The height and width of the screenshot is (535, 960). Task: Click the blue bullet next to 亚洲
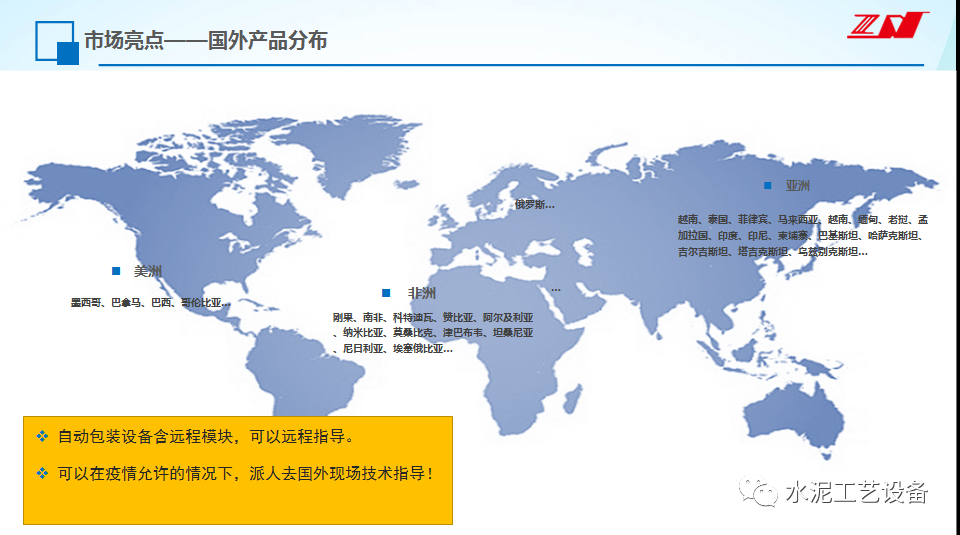pyautogui.click(x=767, y=185)
